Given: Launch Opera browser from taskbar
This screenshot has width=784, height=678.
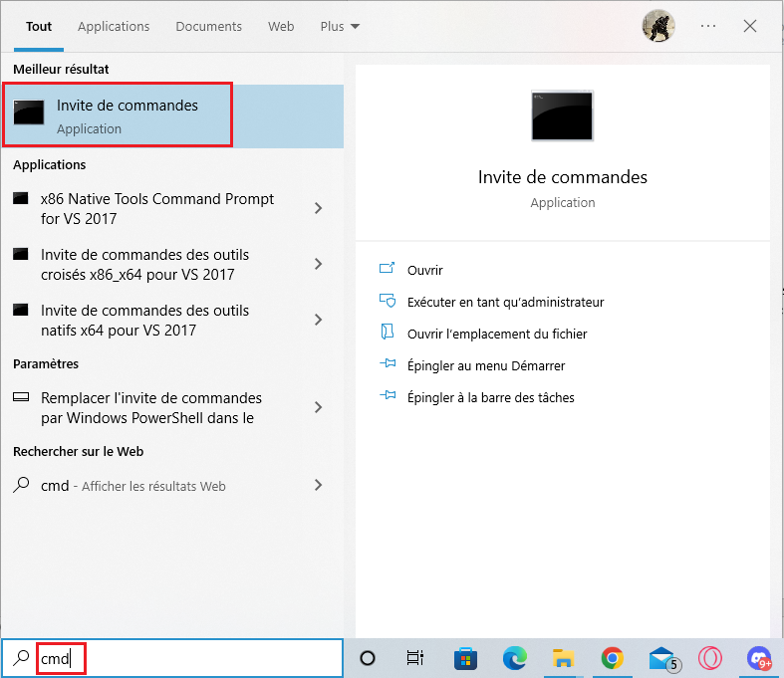Looking at the screenshot, I should [x=710, y=658].
